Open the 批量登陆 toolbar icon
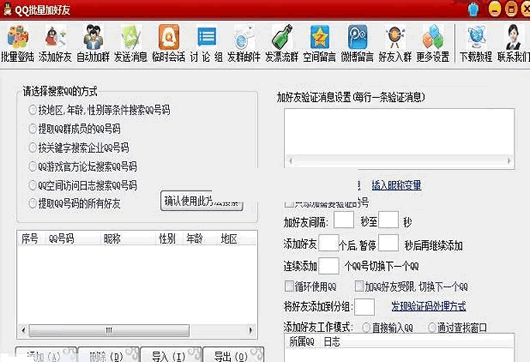 point(18,43)
